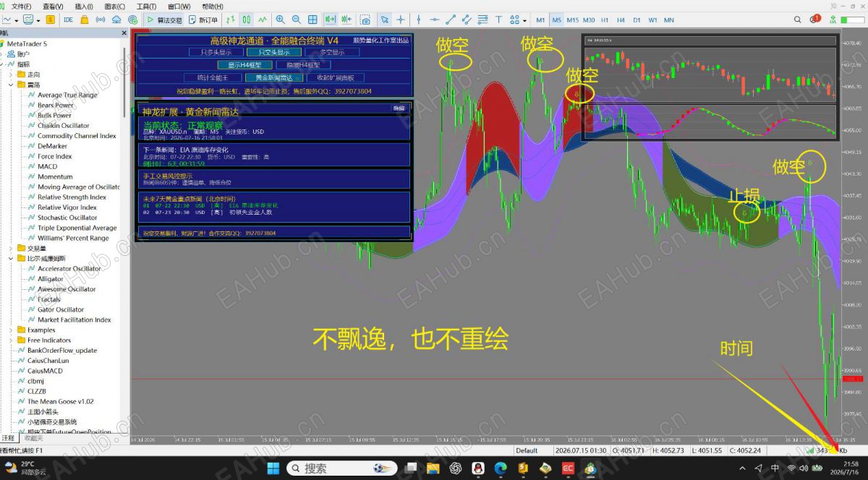The height and width of the screenshot is (480, 868).
Task: Expand the 走向 trend folder
Action: click(x=11, y=74)
